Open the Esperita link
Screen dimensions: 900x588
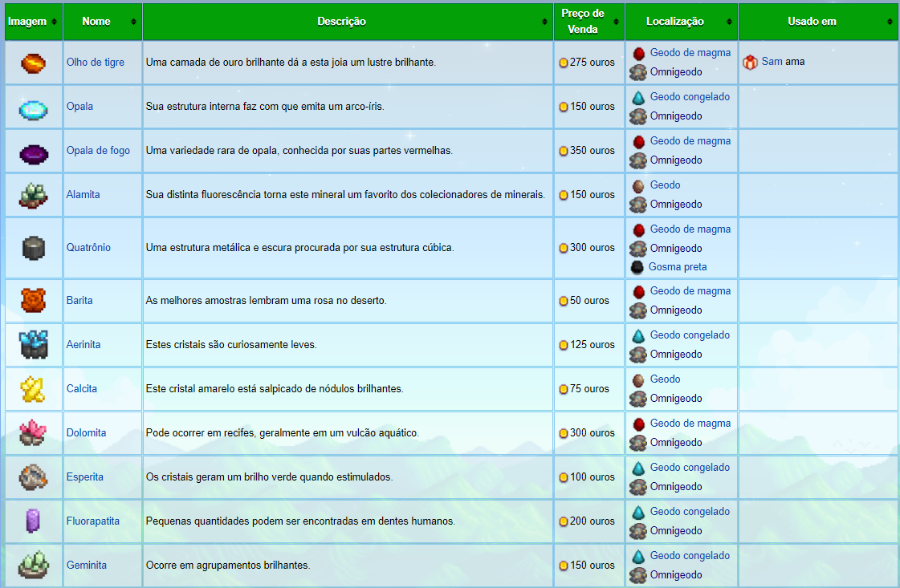point(85,476)
